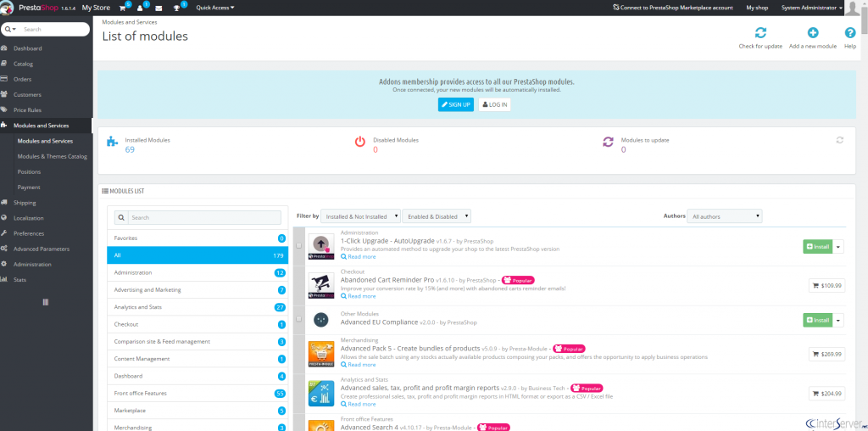Viewport: 868px width, 431px height.
Task: Click the My shop link
Action: (757, 8)
